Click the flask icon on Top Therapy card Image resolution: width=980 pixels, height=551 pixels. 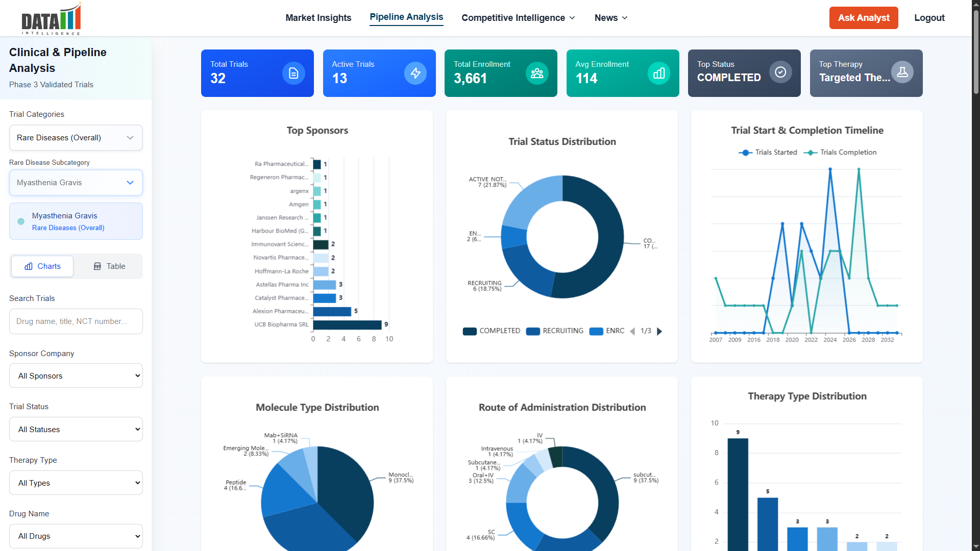tap(902, 72)
